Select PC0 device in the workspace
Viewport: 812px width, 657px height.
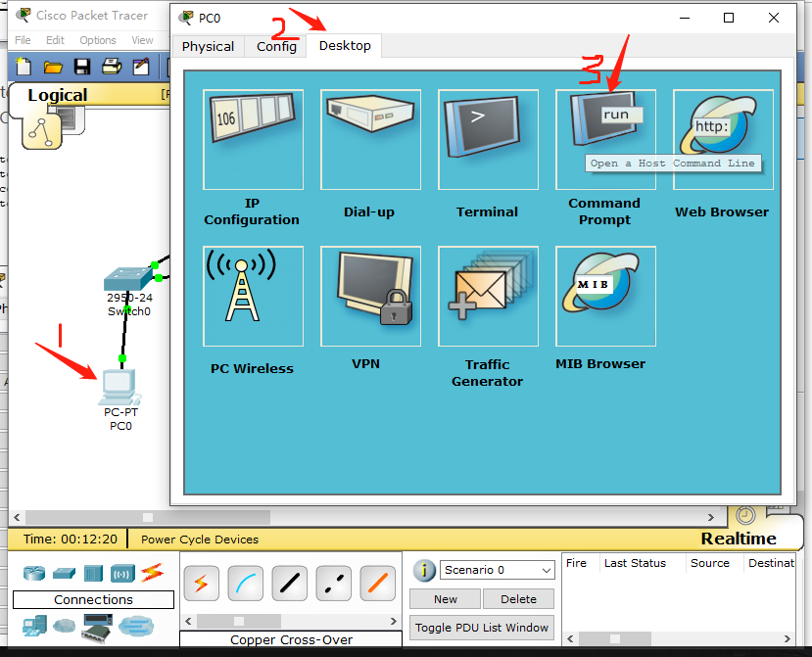click(120, 388)
